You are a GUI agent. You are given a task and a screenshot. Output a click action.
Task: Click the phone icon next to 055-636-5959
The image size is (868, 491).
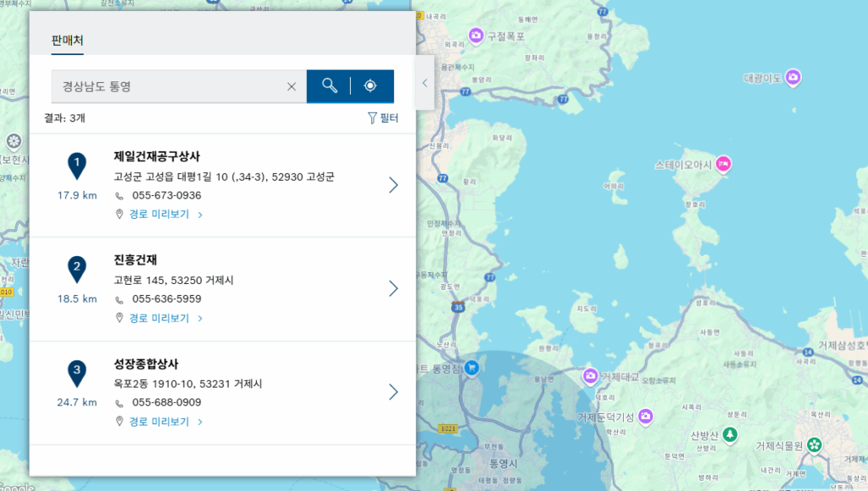coord(119,299)
